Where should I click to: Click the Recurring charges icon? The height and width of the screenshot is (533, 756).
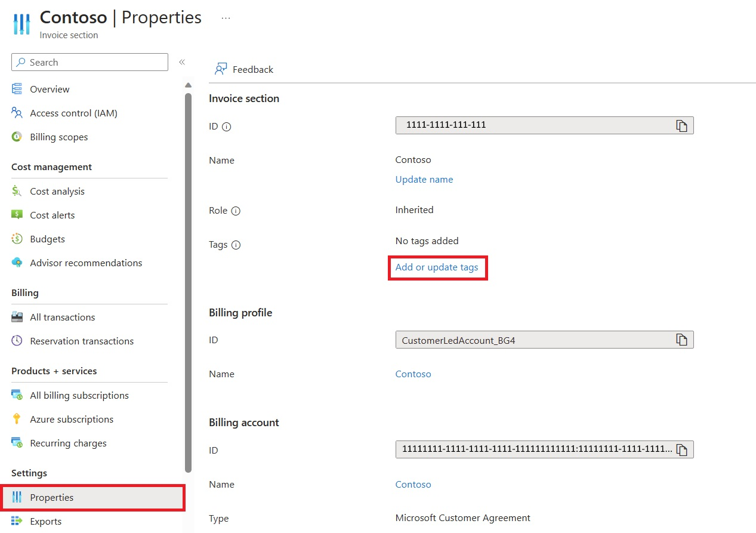pos(17,443)
